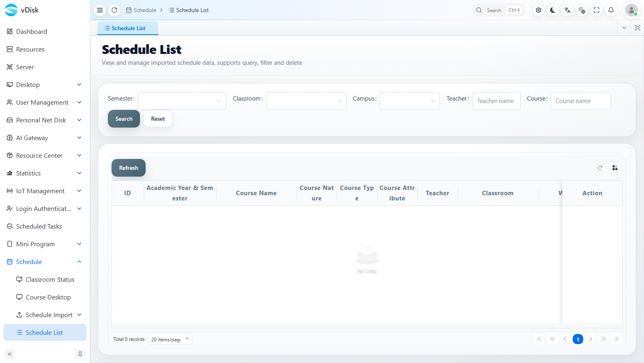This screenshot has width=644, height=363.
Task: Expand the Schedule Import submenu
Action: click(x=49, y=315)
